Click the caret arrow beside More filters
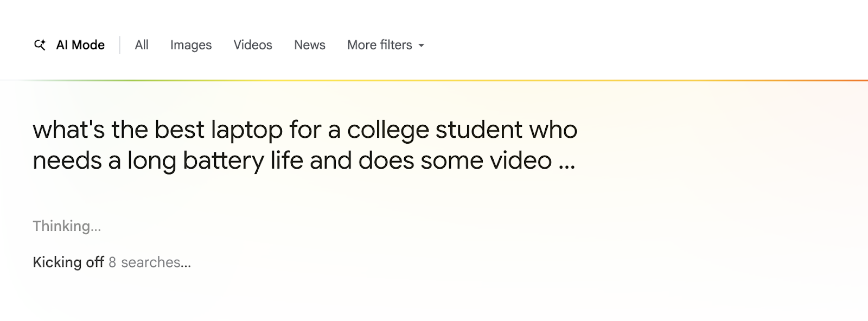Viewport: 868px width, 321px height. [x=422, y=46]
